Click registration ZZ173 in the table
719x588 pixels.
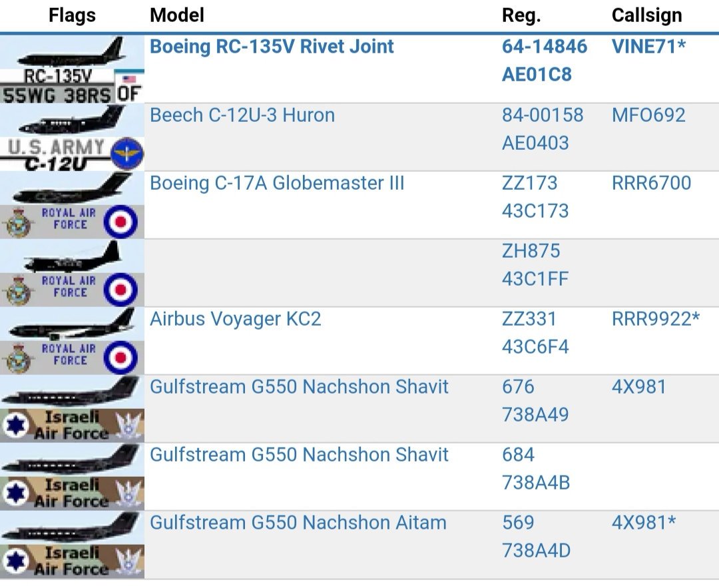(530, 183)
